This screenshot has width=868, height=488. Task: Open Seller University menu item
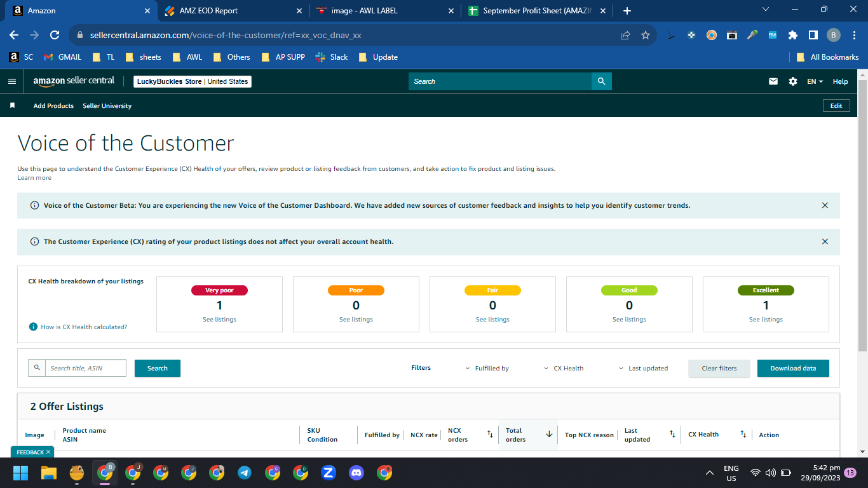(107, 105)
